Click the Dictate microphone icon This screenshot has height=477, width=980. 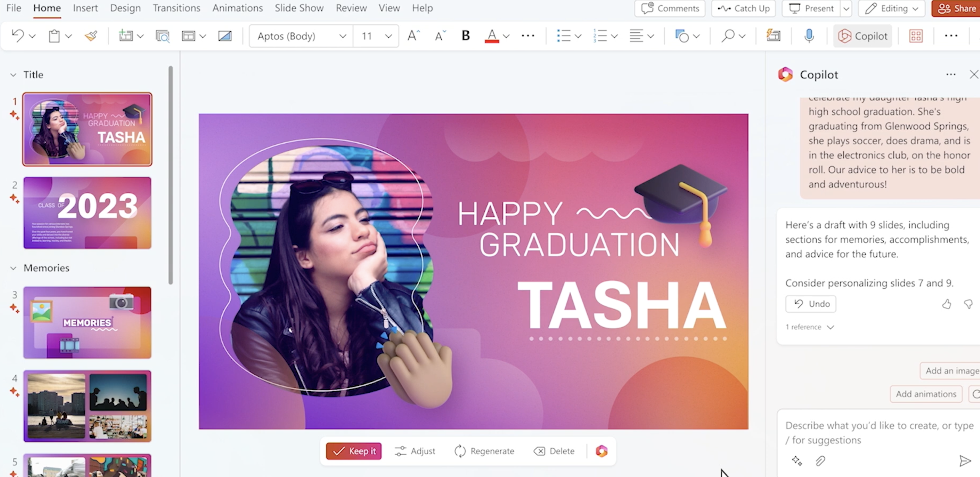(x=809, y=36)
